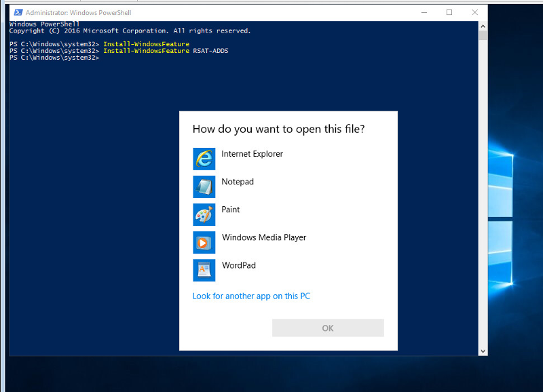Choose the Paint palette icon
Viewport: 543px width, 392px height.
(204, 214)
